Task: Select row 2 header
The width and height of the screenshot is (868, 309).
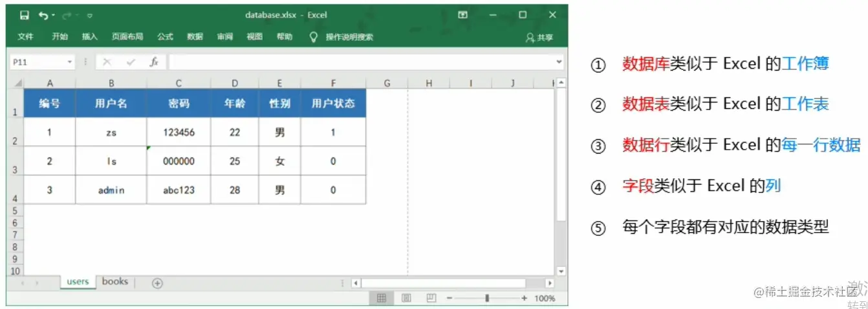Action: 16,132
